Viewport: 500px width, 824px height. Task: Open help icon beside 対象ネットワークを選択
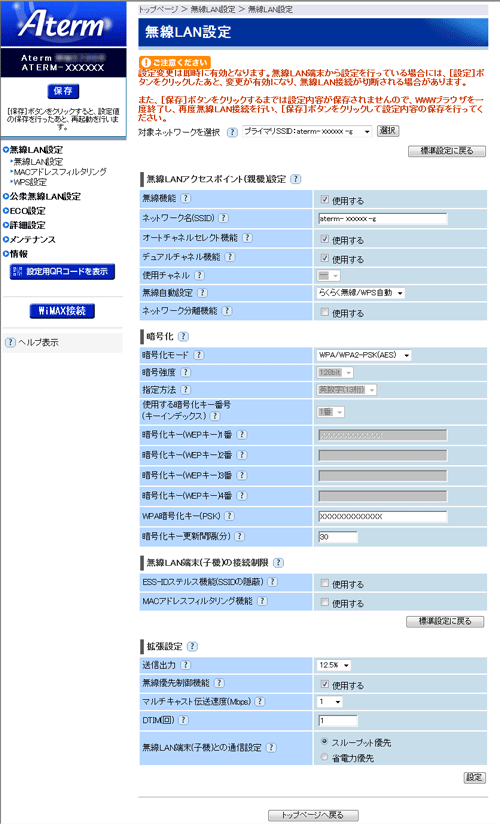click(232, 132)
